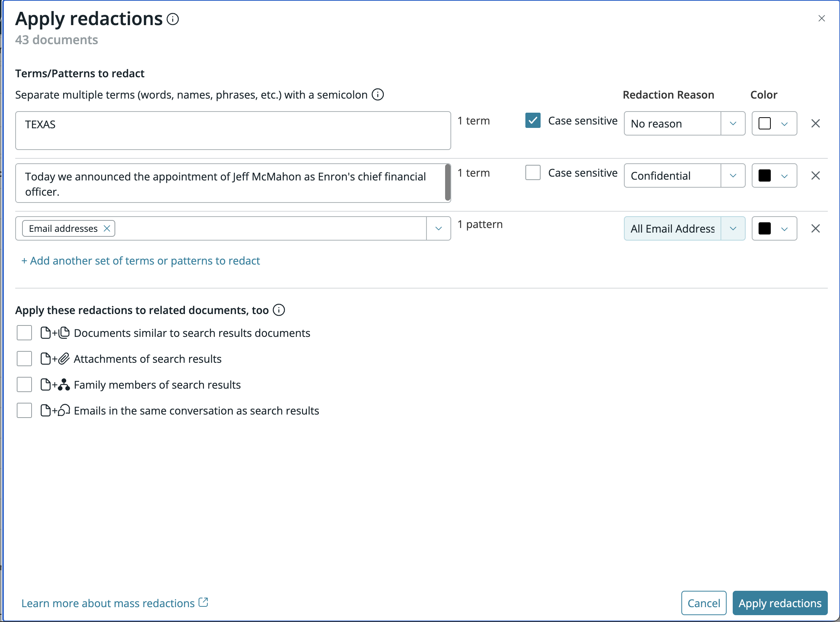The image size is (840, 622).
Task: Open white color swatch picker for TEXAS
Action: coord(774,123)
